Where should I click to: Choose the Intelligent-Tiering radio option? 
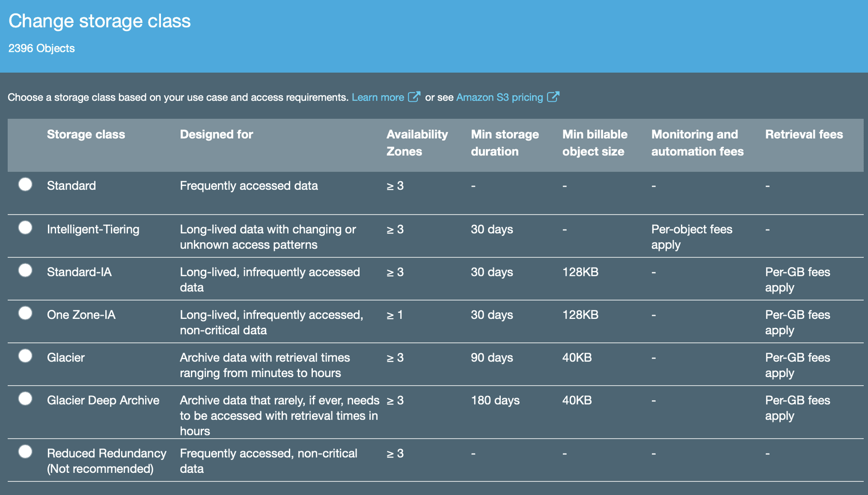tap(25, 228)
